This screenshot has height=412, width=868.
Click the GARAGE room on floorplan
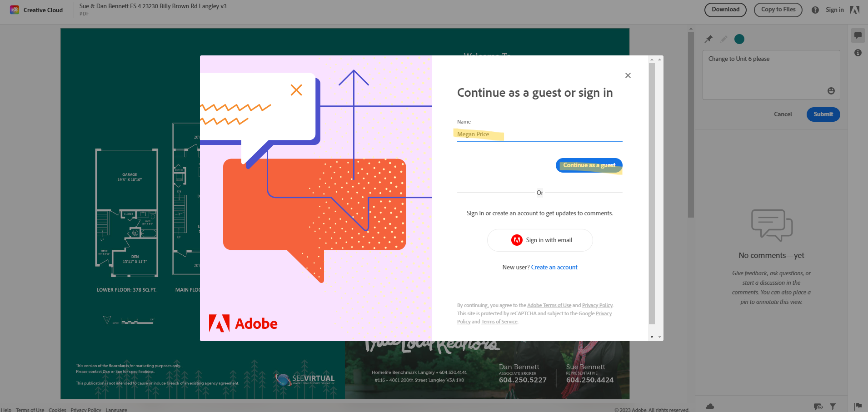pos(130,177)
